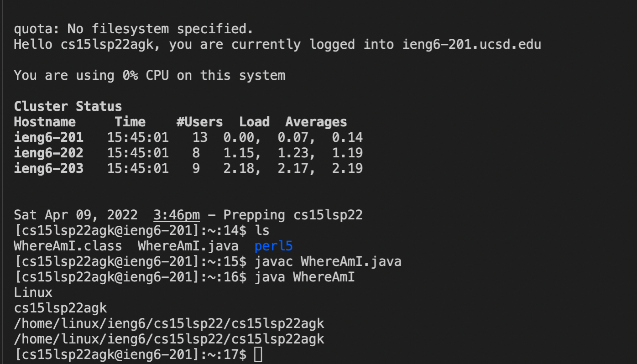The width and height of the screenshot is (637, 364).
Task: Click the terminal cursor at prompt 17
Action: coord(258,354)
